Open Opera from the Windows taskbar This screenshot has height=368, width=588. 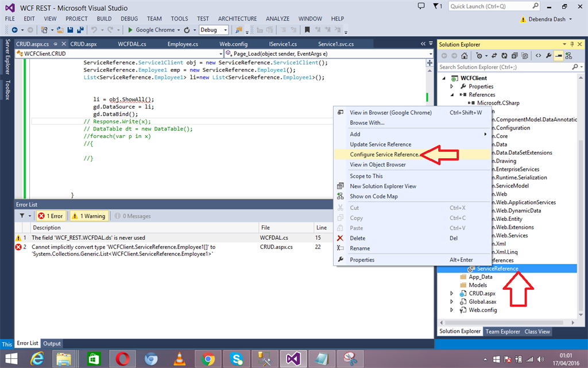121,359
